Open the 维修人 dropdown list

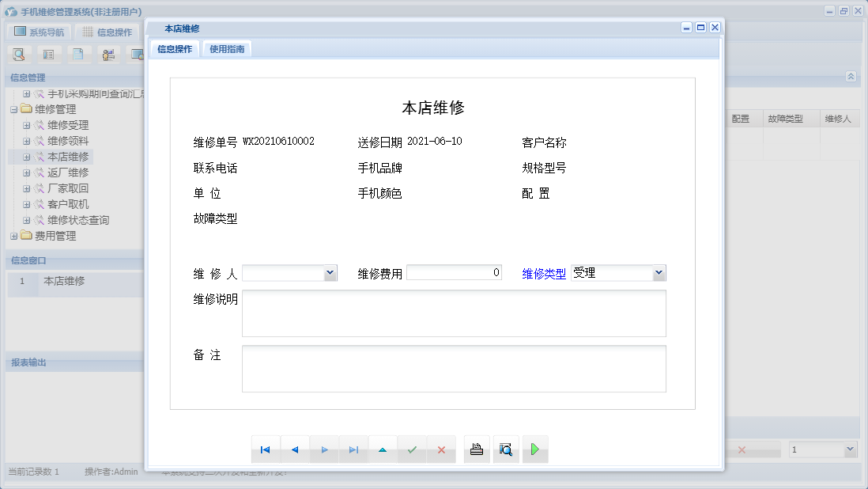pyautogui.click(x=330, y=273)
